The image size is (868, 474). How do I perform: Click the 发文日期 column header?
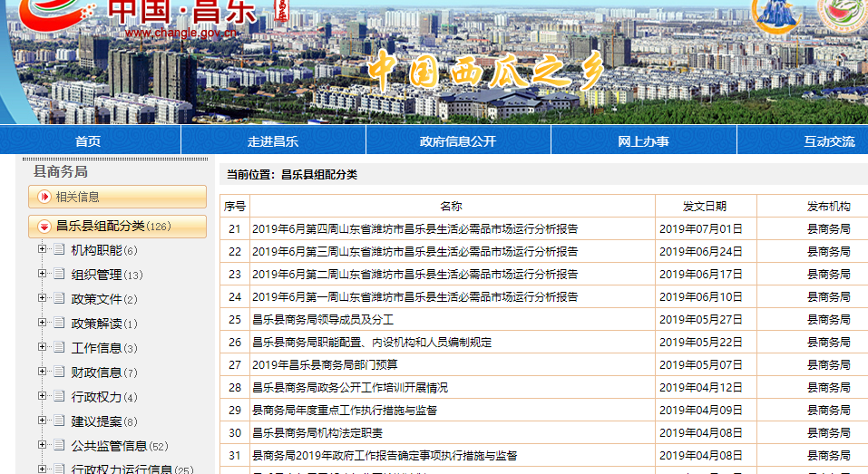[704, 207]
